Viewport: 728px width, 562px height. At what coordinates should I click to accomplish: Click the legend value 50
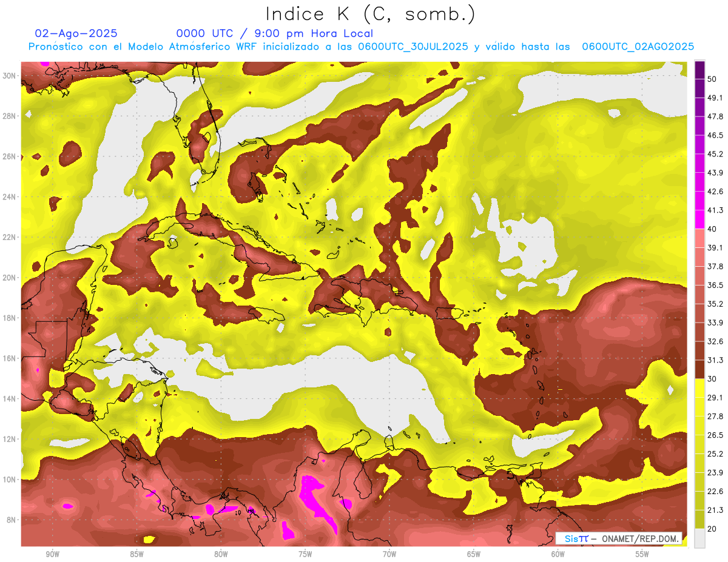coord(712,79)
